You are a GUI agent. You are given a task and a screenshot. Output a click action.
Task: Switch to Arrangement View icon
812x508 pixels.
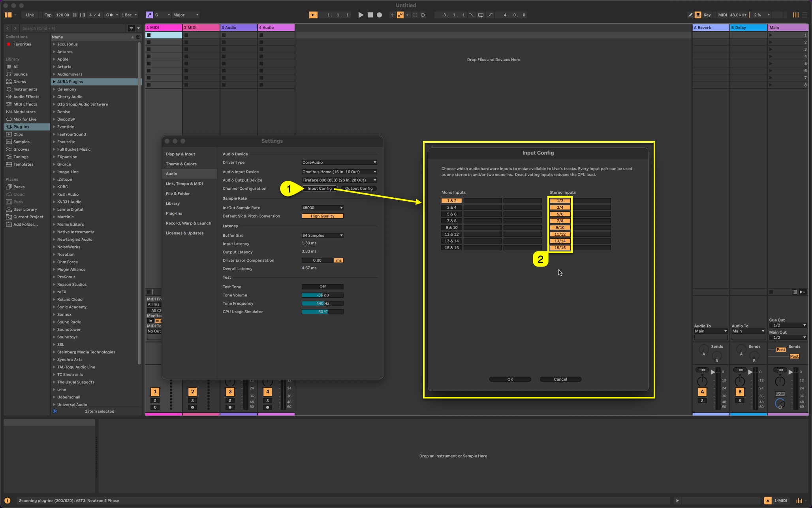[x=804, y=15]
